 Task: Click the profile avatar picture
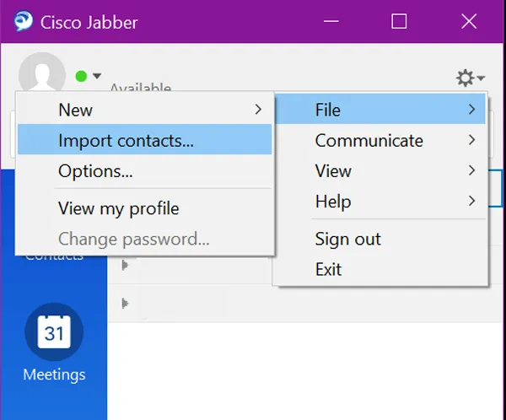pyautogui.click(x=42, y=73)
